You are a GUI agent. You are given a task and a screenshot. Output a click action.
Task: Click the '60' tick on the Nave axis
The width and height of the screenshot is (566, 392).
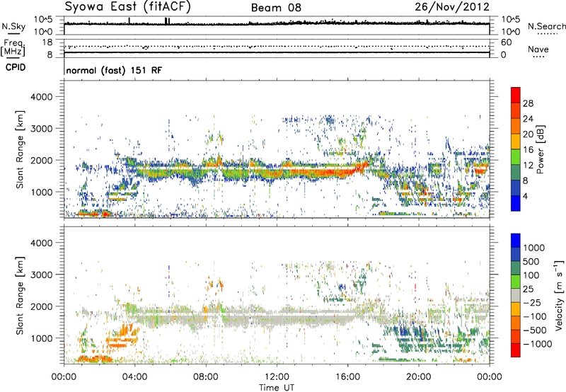click(x=506, y=42)
